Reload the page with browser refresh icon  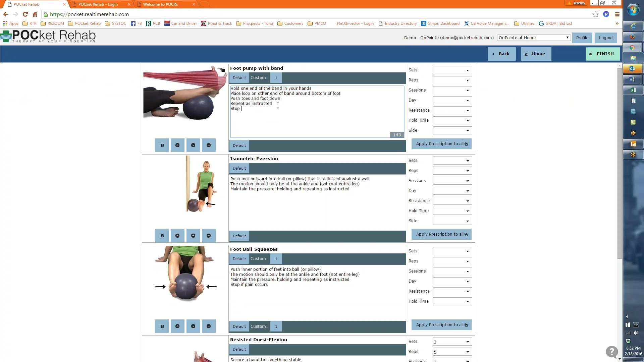tap(25, 14)
